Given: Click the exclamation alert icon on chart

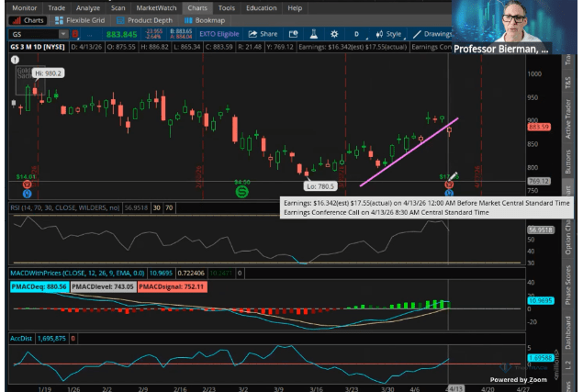Looking at the screenshot, I should (15, 60).
